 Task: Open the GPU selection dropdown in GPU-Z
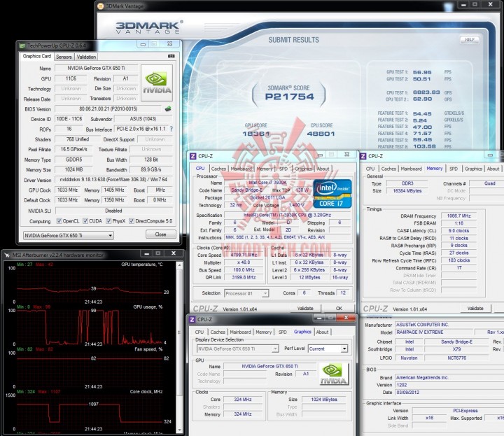tap(68, 236)
